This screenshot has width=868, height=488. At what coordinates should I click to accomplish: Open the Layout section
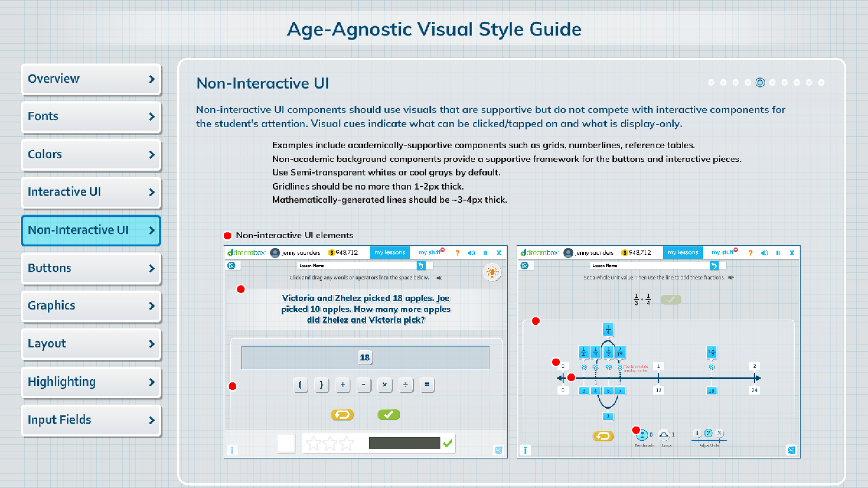pyautogui.click(x=91, y=344)
